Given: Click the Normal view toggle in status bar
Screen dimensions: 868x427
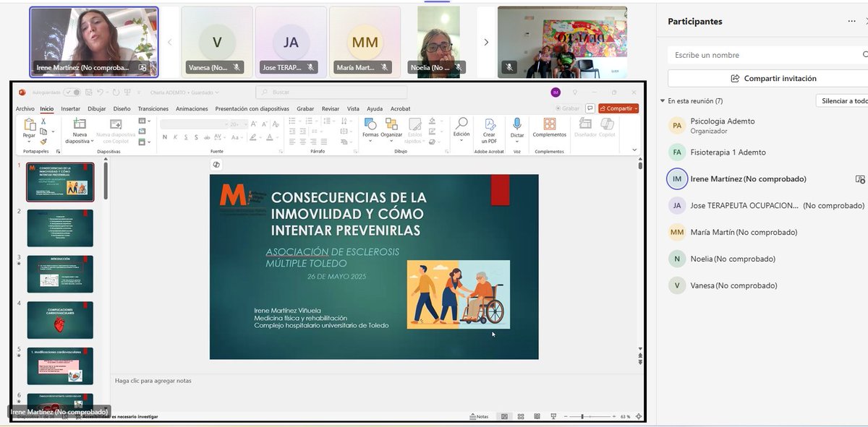Looking at the screenshot, I should coord(504,417).
